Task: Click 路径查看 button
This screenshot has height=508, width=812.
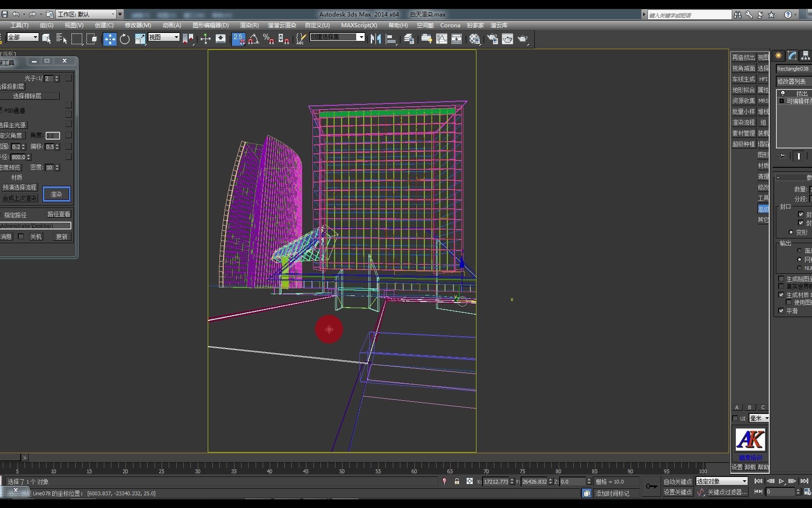Action: (59, 214)
